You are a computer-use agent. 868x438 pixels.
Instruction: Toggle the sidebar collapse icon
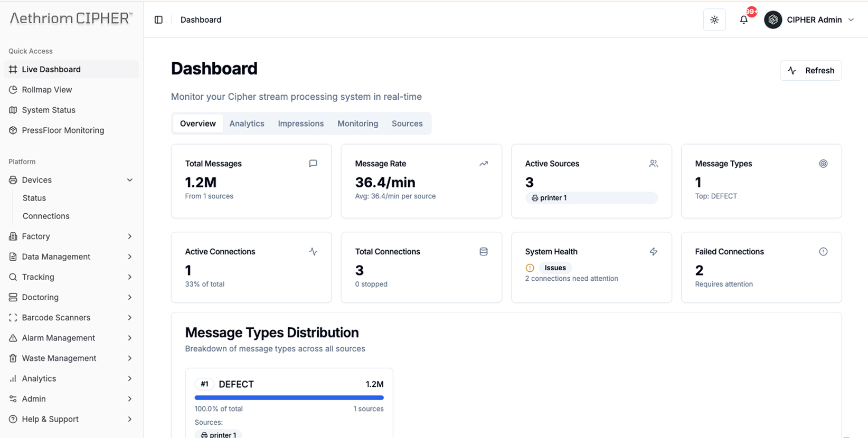tap(158, 20)
